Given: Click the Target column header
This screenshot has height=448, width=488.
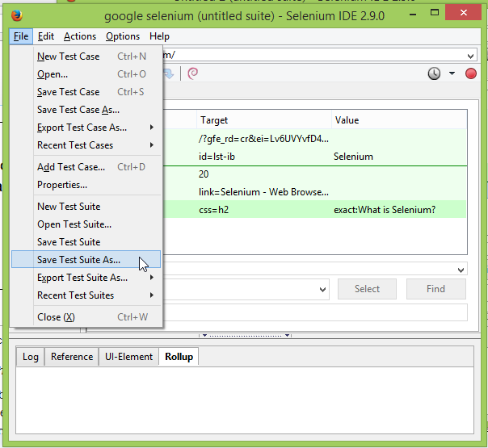Looking at the screenshot, I should (x=264, y=120).
